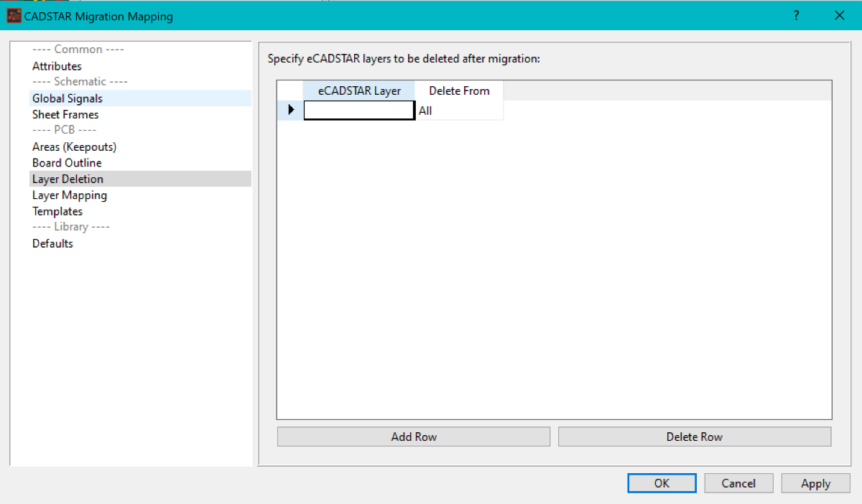Choose Layer Deletion in the sidebar

pos(68,179)
